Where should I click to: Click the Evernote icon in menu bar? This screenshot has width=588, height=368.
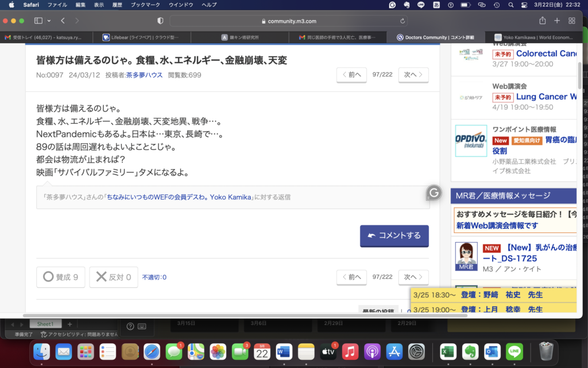click(407, 5)
